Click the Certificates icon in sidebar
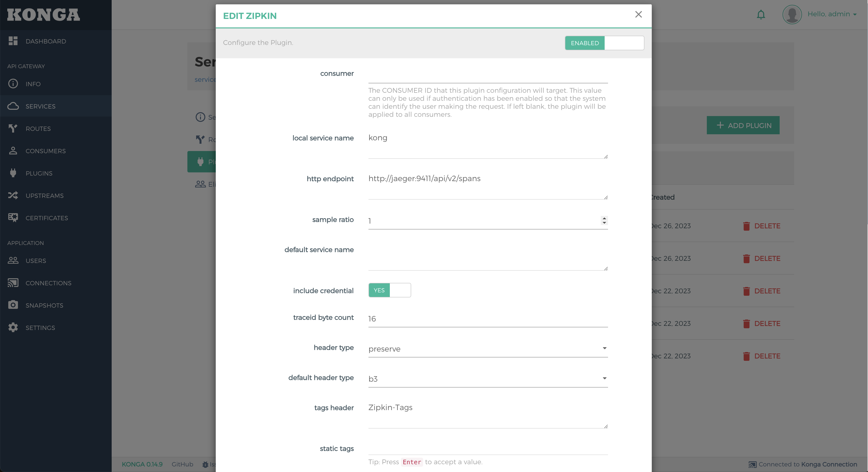The width and height of the screenshot is (868, 472). pyautogui.click(x=13, y=217)
